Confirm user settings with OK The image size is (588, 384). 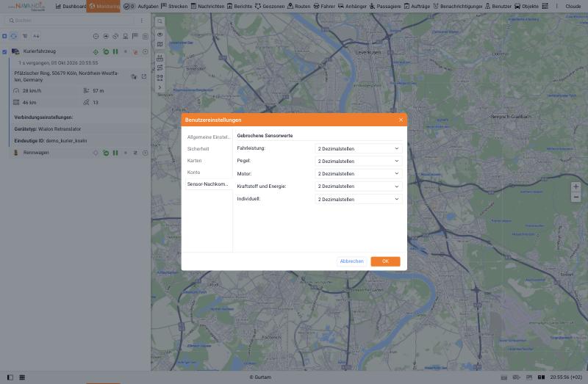coord(385,261)
